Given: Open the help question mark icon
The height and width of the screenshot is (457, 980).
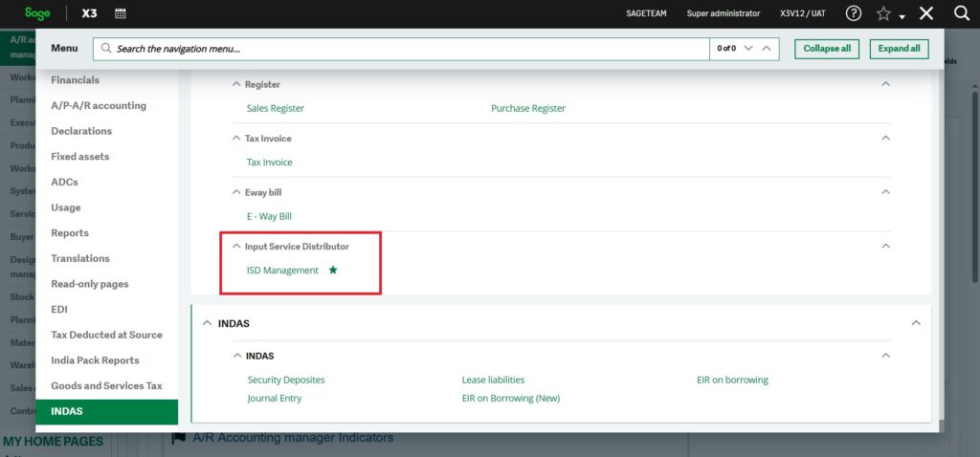Looking at the screenshot, I should (854, 13).
